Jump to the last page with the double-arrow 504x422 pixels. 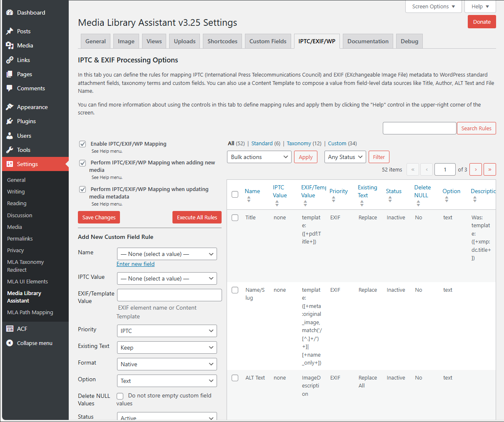(490, 169)
